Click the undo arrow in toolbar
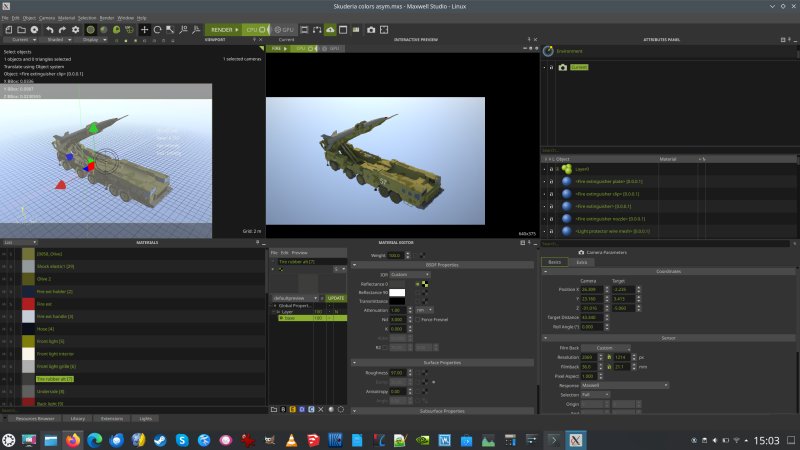 click(49, 30)
